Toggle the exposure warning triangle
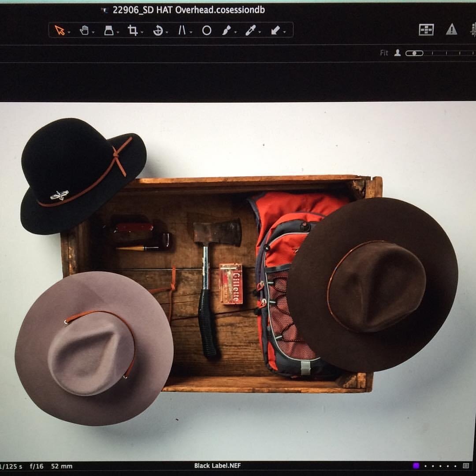The width and height of the screenshot is (476, 476). click(x=452, y=30)
